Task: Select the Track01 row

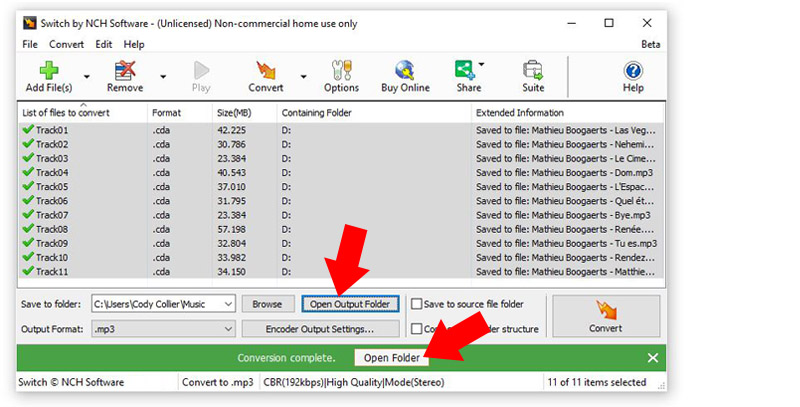Action: 341,130
